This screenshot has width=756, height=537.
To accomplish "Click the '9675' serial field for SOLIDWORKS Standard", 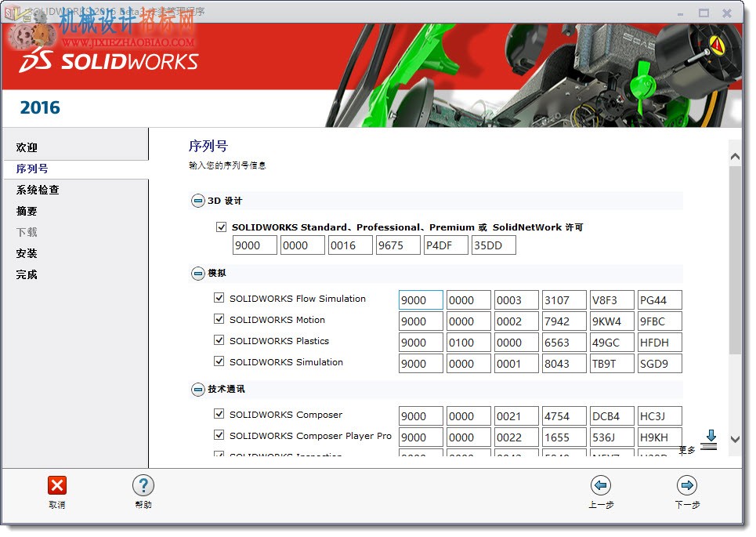I will click(x=398, y=245).
